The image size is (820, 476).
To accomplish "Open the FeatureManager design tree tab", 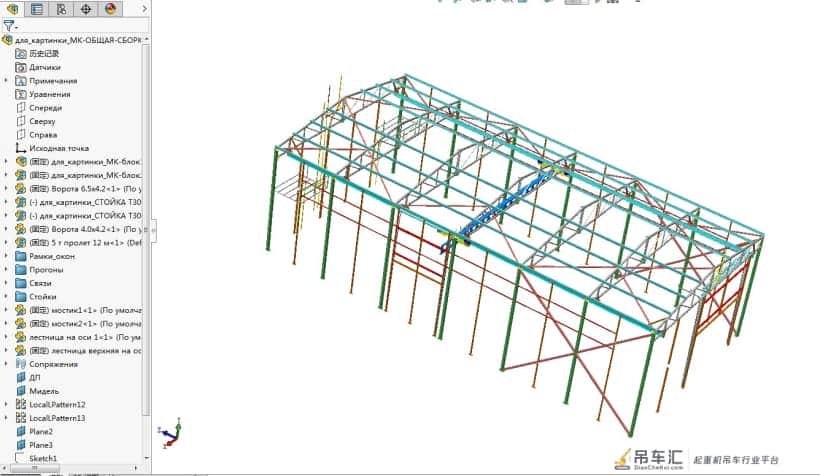I will (x=12, y=9).
